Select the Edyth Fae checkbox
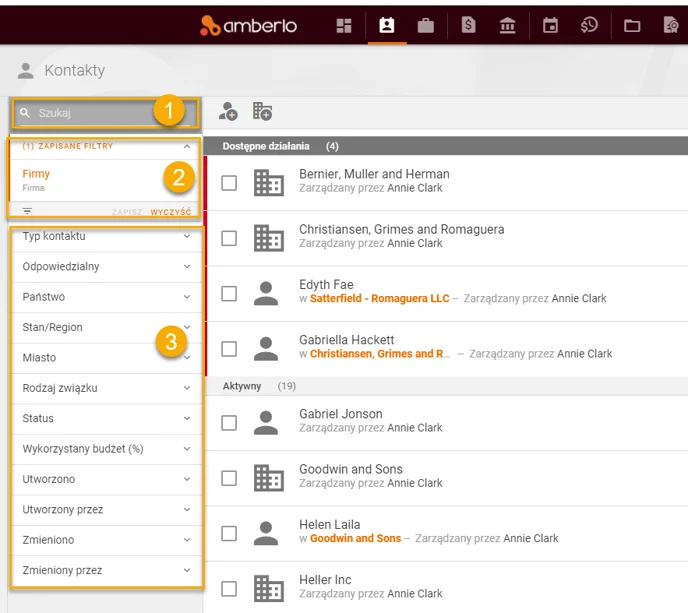Viewport: 688px width, 613px height. click(x=229, y=294)
